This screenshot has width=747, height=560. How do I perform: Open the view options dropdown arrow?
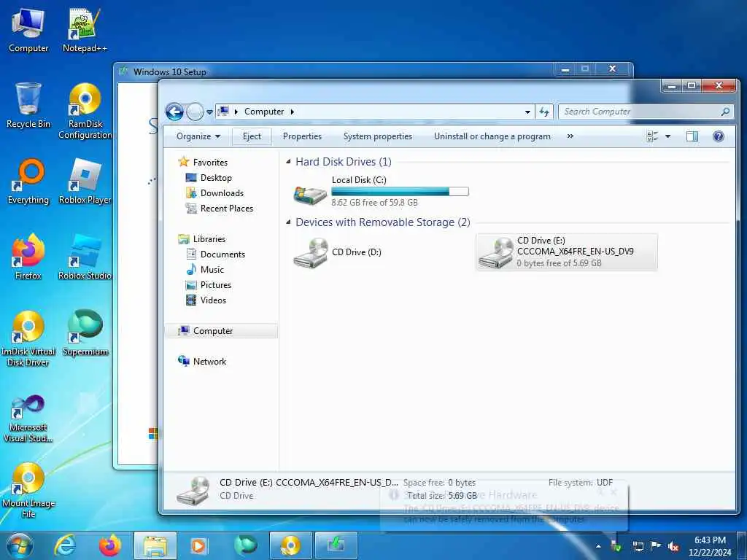pos(667,136)
